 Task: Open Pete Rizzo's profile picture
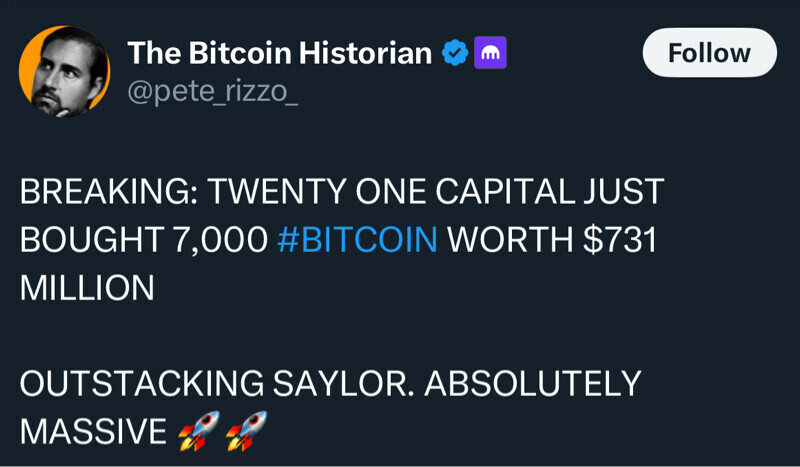[64, 71]
